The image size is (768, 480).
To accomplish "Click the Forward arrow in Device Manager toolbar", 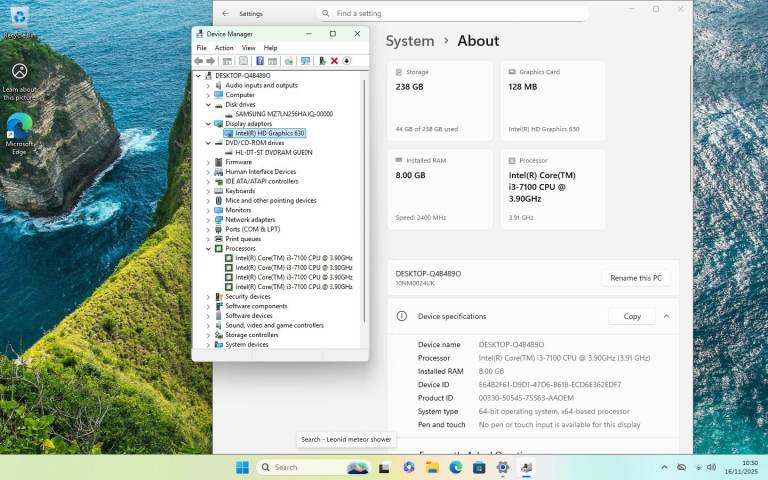I will [x=211, y=61].
